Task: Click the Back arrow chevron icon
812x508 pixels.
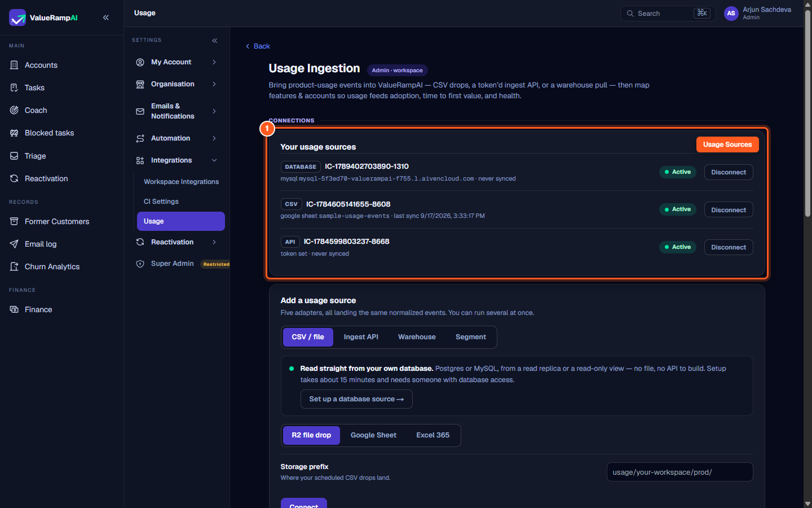Action: coord(248,46)
